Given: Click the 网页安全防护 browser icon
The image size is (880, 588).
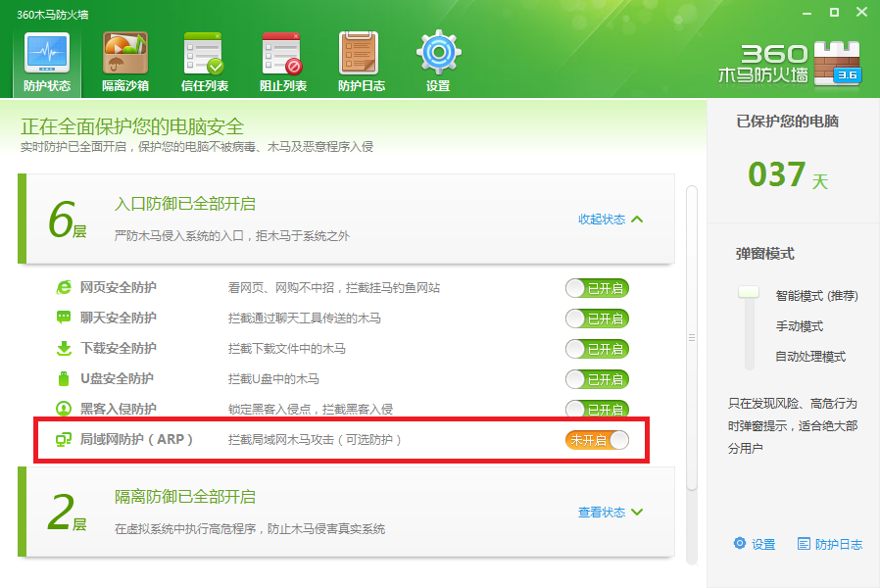Looking at the screenshot, I should (64, 287).
